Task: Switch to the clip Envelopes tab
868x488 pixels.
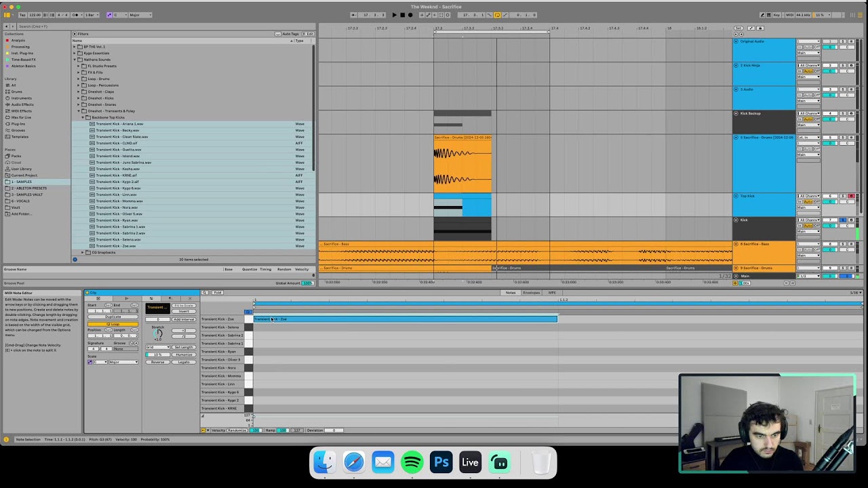Action: (x=532, y=293)
